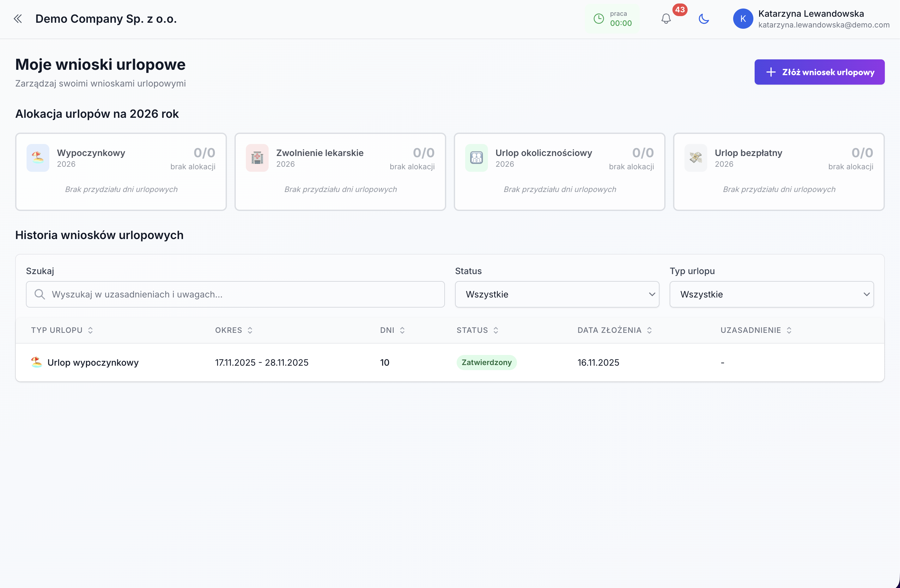Toggle dark mode moon icon
The image size is (900, 588).
pos(703,19)
